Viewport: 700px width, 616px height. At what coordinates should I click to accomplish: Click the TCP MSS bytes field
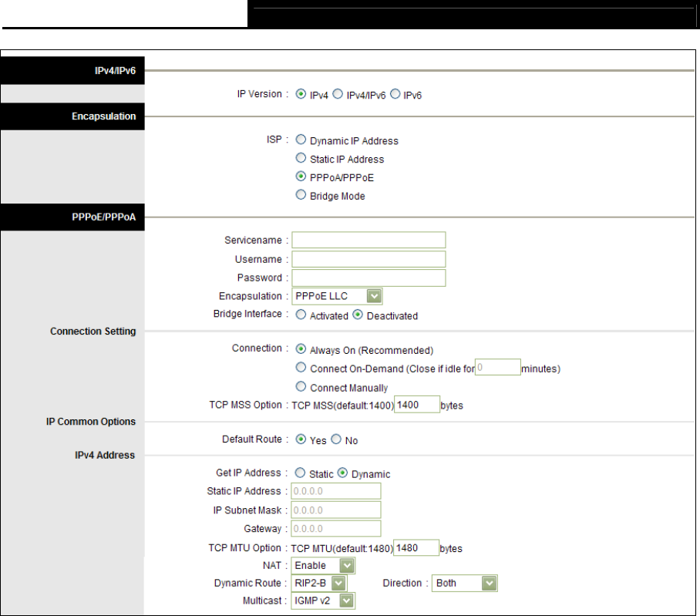coord(417,405)
